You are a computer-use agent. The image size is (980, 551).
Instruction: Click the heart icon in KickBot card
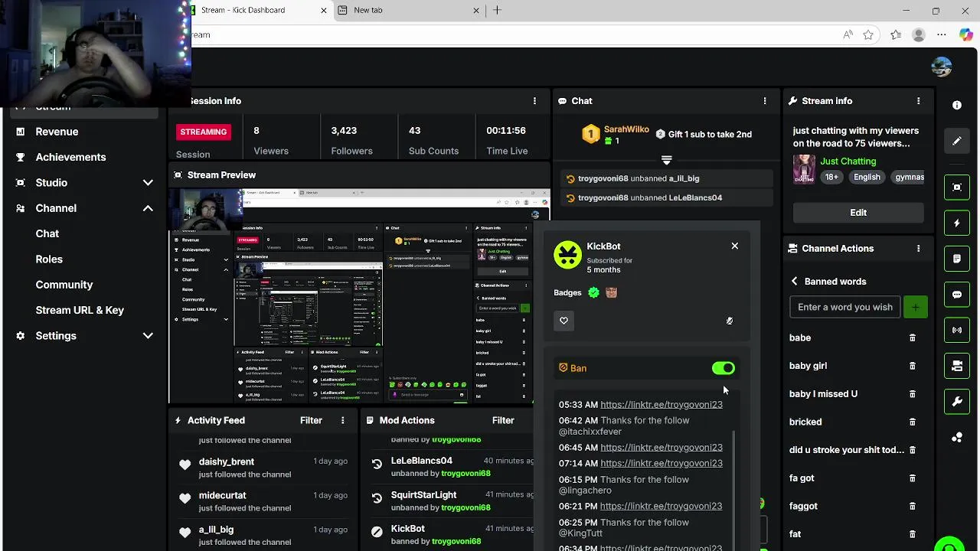point(563,321)
